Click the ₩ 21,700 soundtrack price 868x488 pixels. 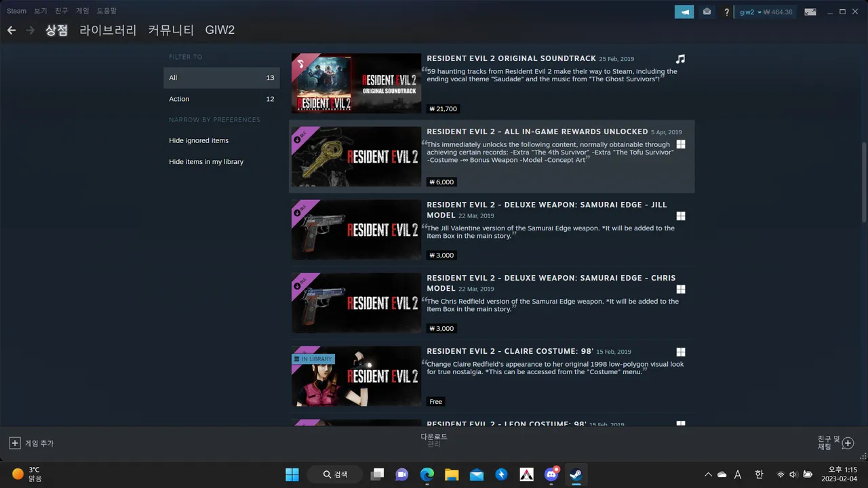pyautogui.click(x=443, y=109)
